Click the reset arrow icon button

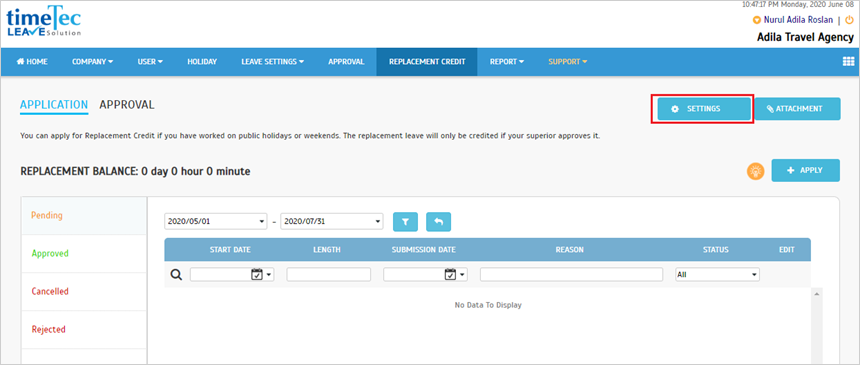pos(438,222)
